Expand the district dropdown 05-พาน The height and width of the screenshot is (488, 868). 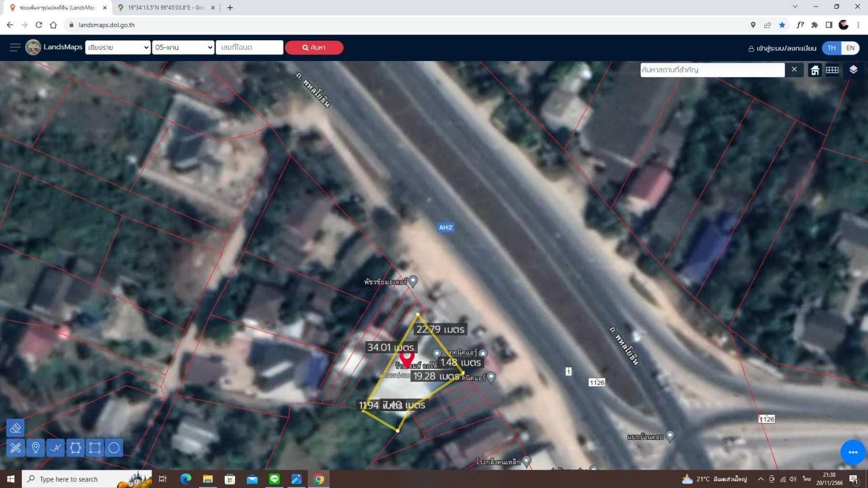(183, 47)
